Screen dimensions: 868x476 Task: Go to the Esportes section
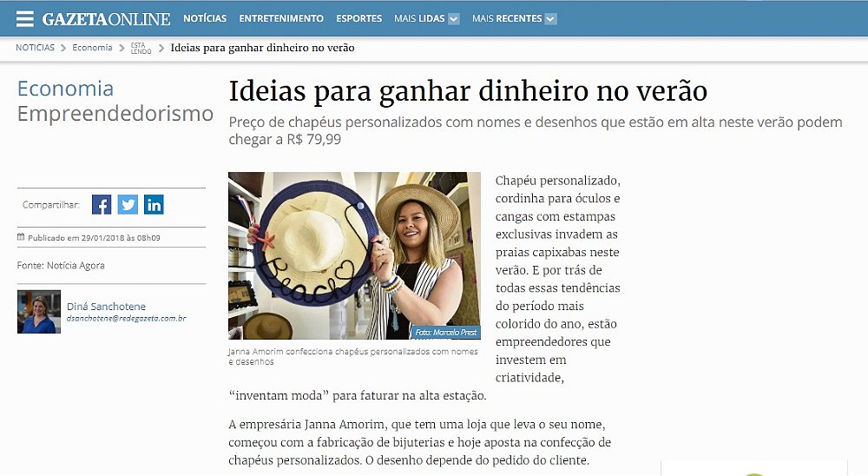[358, 18]
